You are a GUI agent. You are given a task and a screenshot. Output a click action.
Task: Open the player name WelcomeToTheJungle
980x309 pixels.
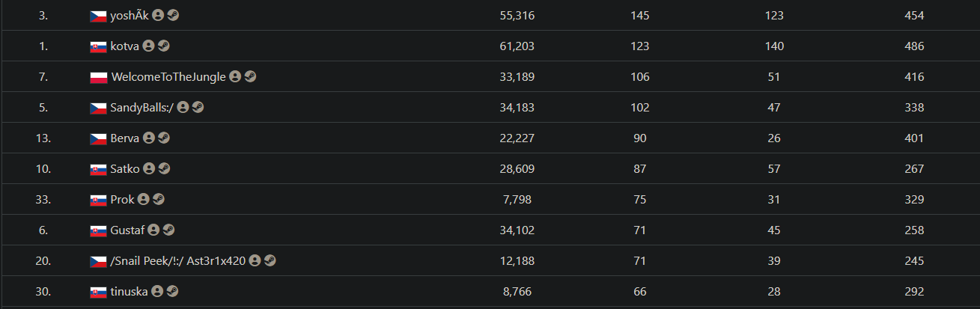click(168, 77)
